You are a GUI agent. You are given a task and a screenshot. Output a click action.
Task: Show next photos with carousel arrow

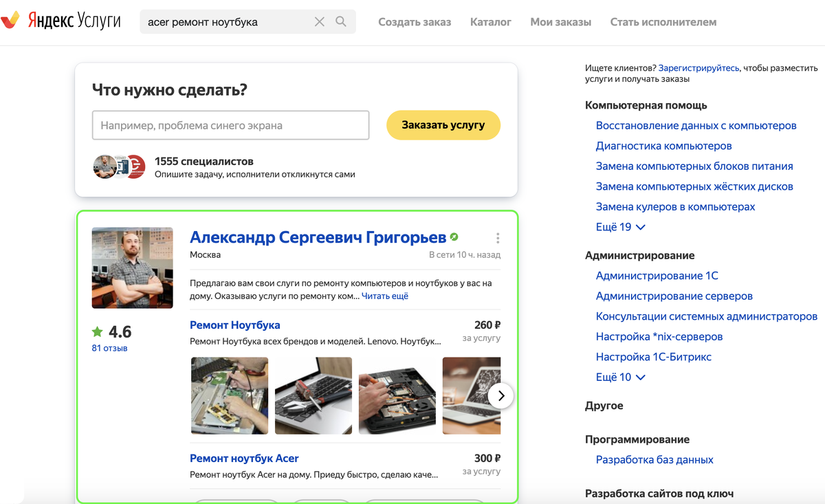coord(501,395)
